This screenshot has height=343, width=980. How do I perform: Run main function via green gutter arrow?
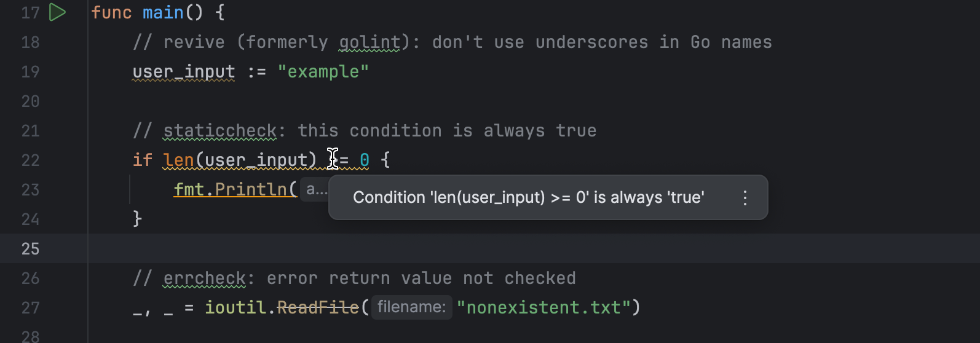click(x=57, y=12)
